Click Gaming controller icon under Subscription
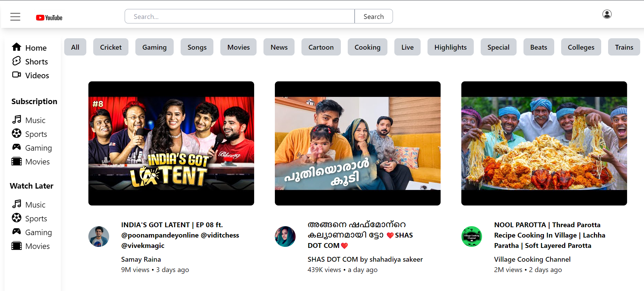 pyautogui.click(x=17, y=147)
